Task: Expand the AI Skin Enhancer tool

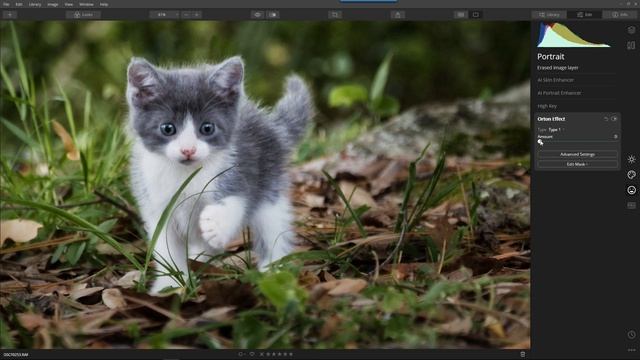Action: click(x=556, y=80)
